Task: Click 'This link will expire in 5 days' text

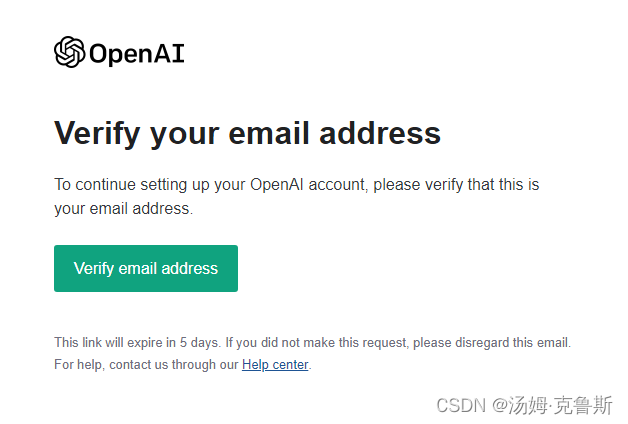Action: pos(134,343)
